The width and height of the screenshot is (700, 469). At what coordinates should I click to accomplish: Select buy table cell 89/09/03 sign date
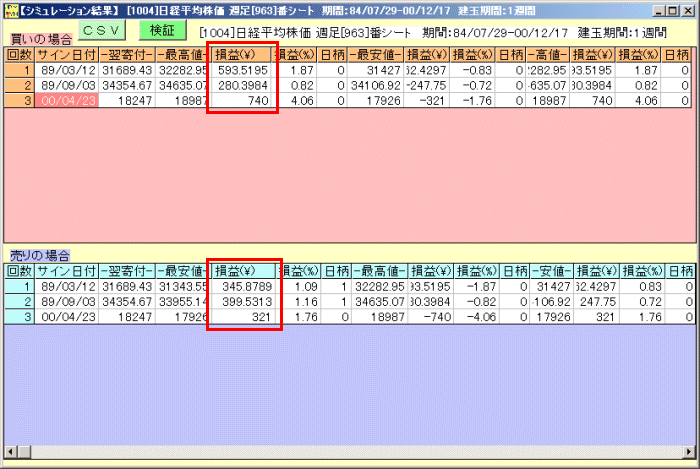coord(67,86)
